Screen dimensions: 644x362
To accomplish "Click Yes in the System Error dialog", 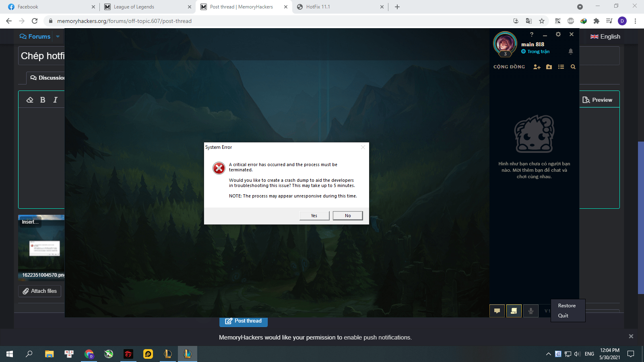I will (x=314, y=216).
